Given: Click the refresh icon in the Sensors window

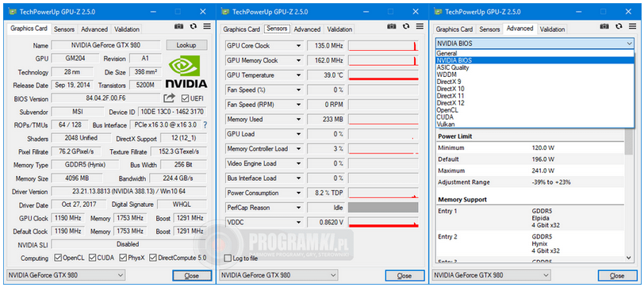Looking at the screenshot, I should tap(406, 26).
